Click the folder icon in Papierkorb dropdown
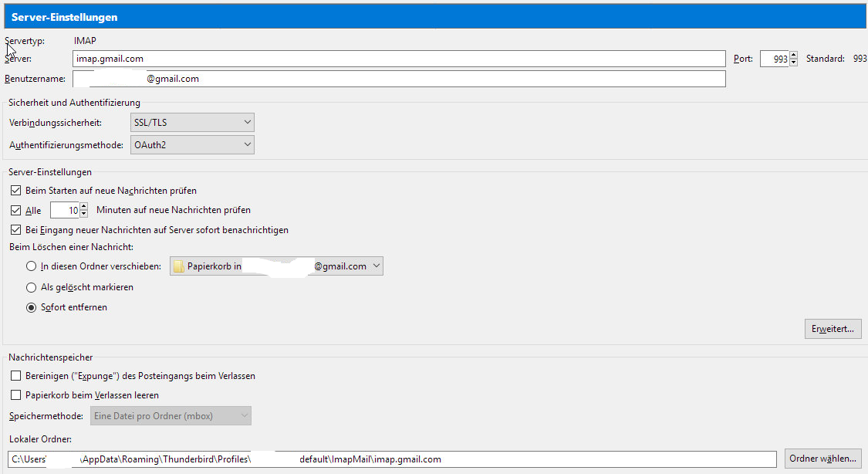The image size is (868, 474). (x=179, y=266)
